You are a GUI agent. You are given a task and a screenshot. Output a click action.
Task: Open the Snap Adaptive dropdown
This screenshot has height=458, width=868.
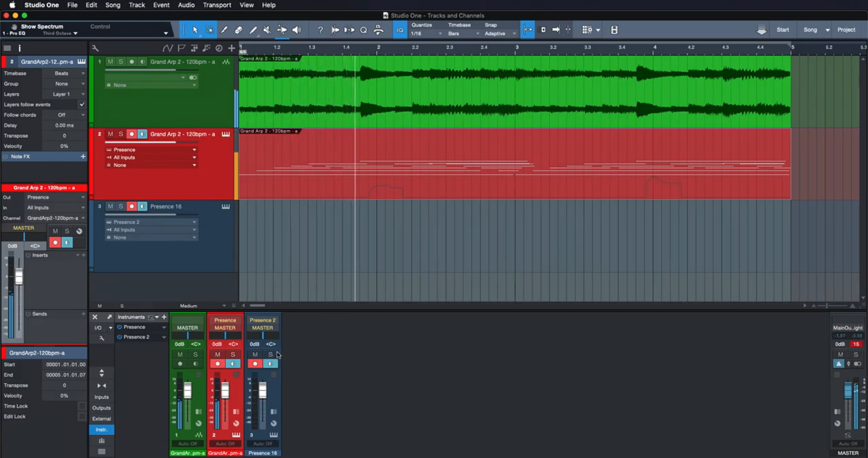tap(500, 33)
